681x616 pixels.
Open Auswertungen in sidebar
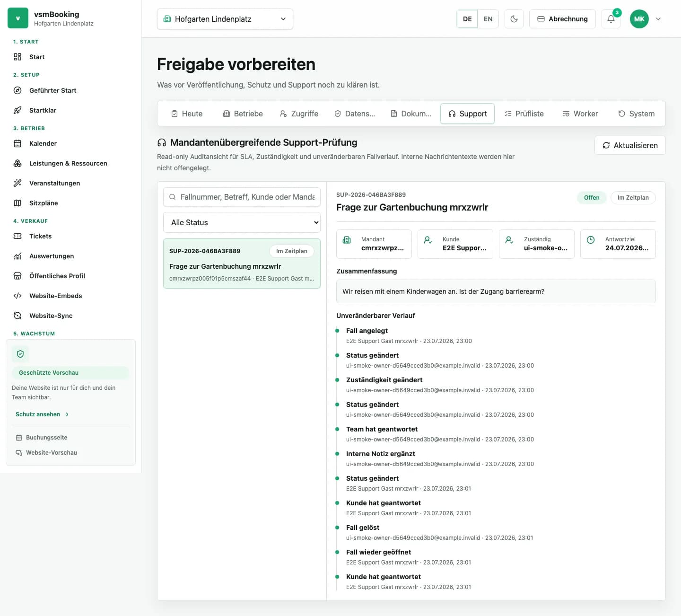[x=70, y=256]
